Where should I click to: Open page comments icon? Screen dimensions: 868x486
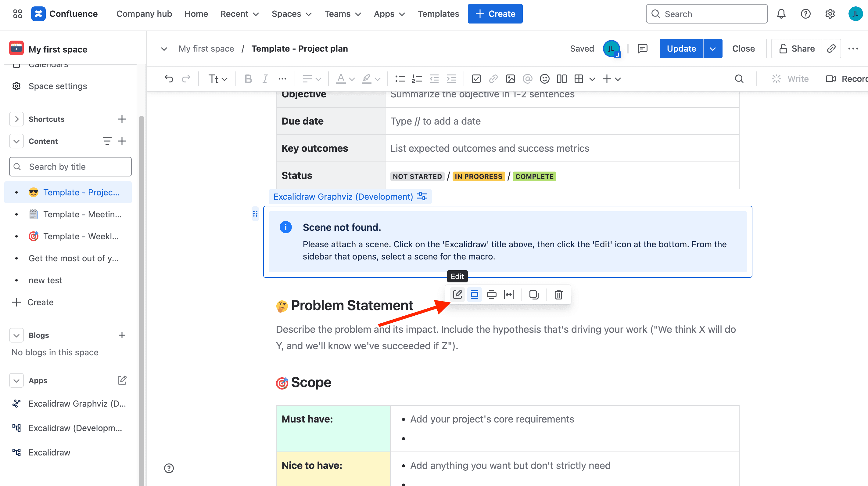(643, 49)
